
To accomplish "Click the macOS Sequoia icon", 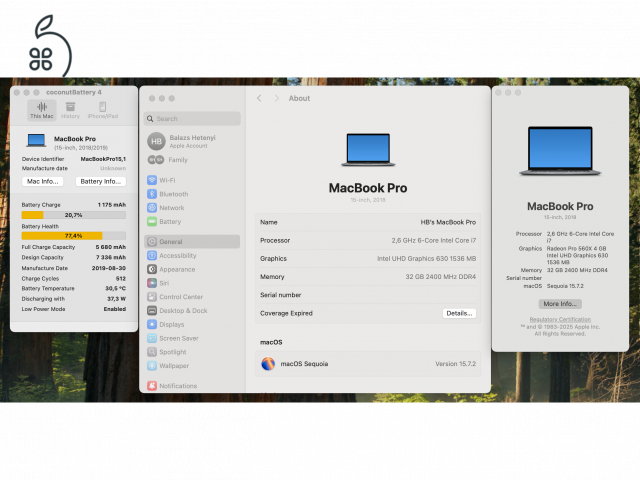I will click(268, 364).
